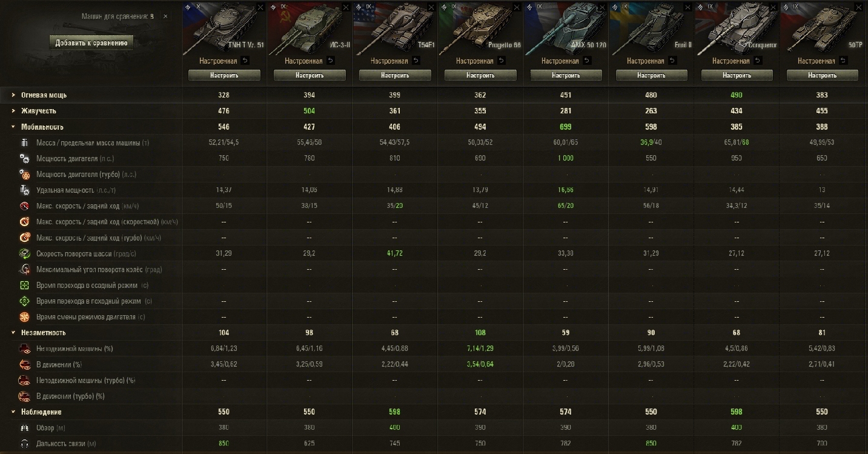Click the chassis traverse speed icon

24,253
